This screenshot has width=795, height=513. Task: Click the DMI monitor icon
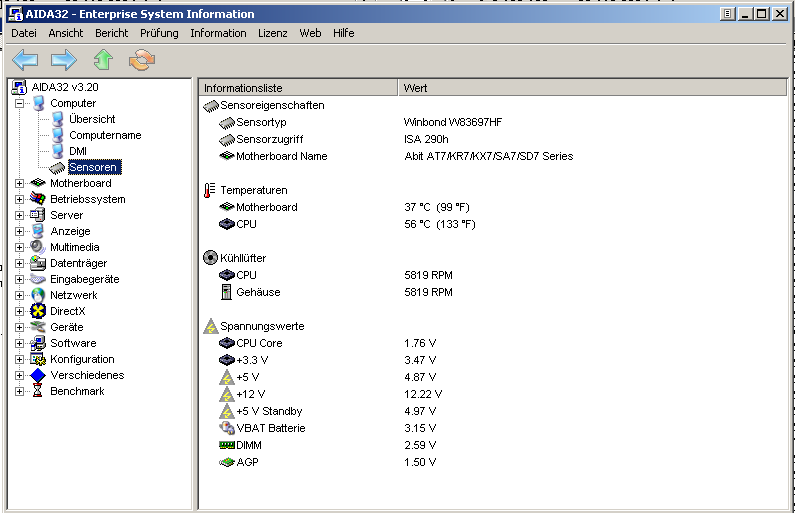57,151
